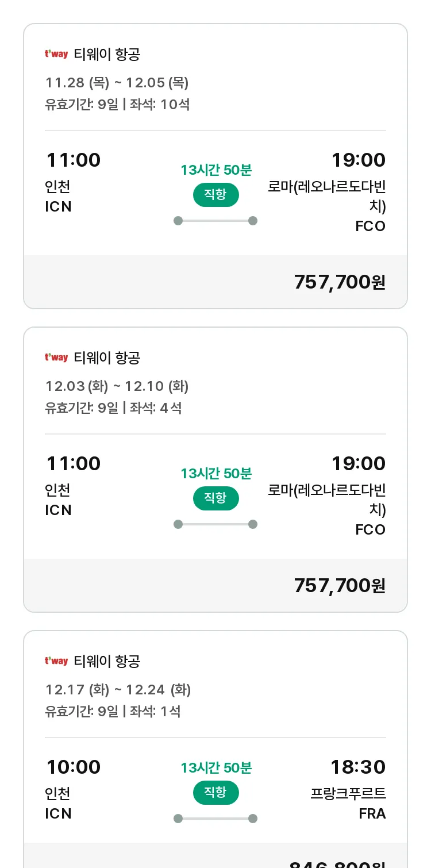Click the 10:00 departure time from 인천
Screen dimensions: 431x868
pos(74,767)
